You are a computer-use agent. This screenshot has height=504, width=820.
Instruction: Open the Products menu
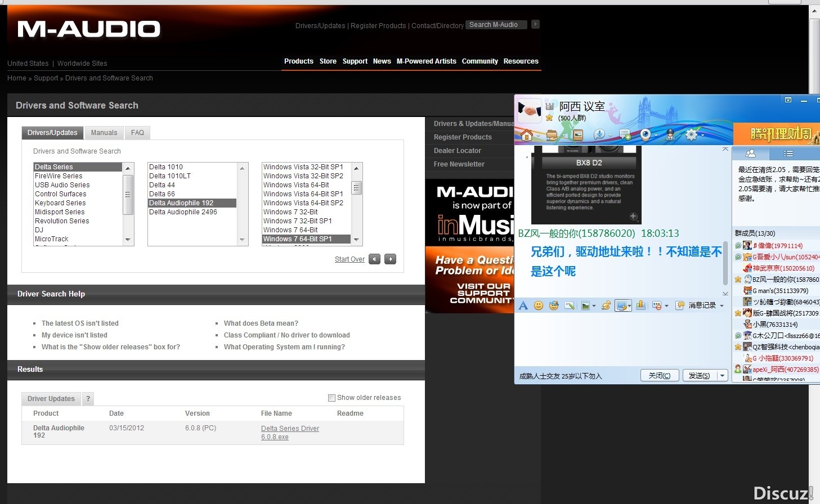click(x=299, y=61)
